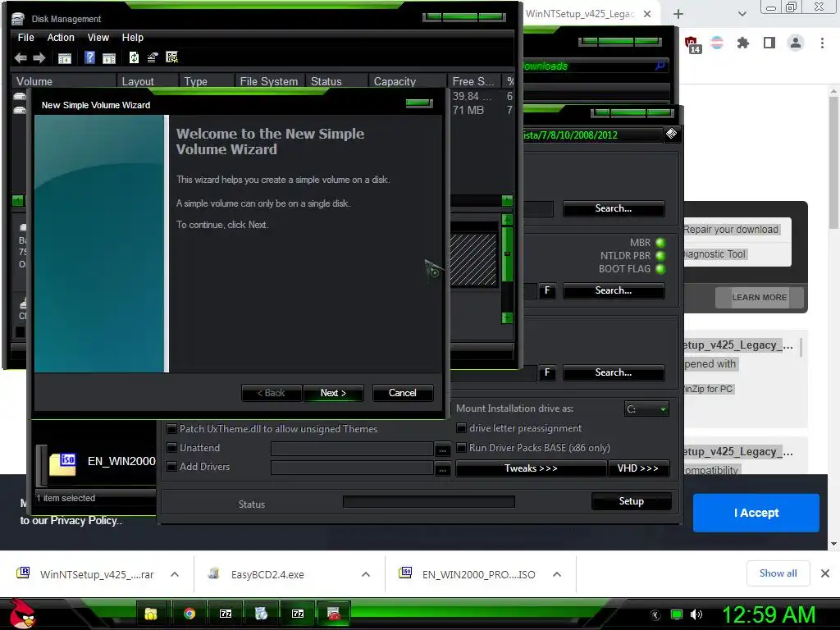This screenshot has width=840, height=630.
Task: Click the volume speaker tray icon
Action: [x=696, y=614]
